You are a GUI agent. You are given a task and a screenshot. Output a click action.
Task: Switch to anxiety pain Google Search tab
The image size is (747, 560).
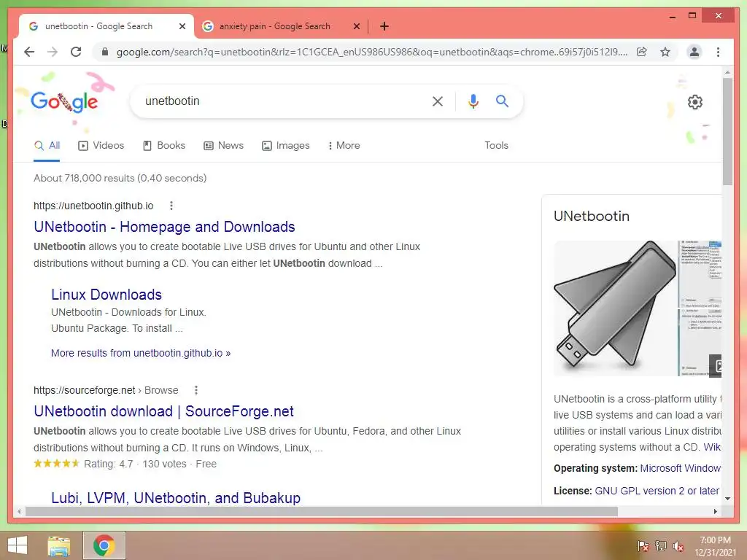(x=274, y=26)
